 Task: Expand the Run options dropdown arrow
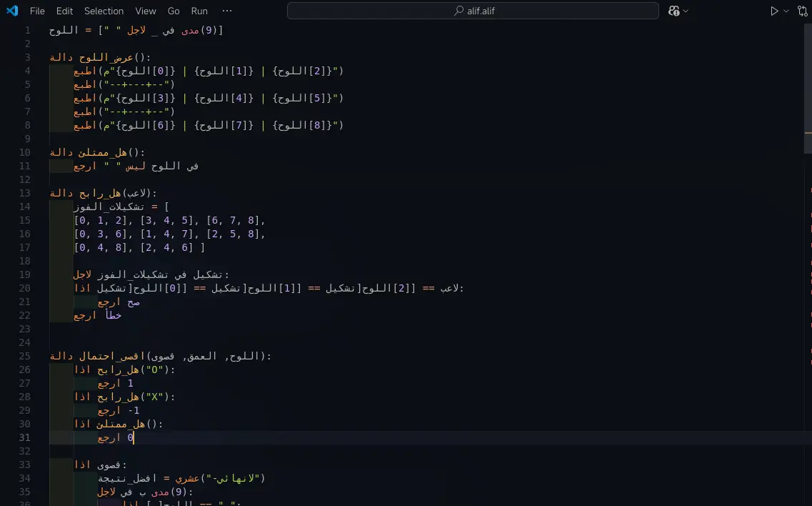point(786,11)
